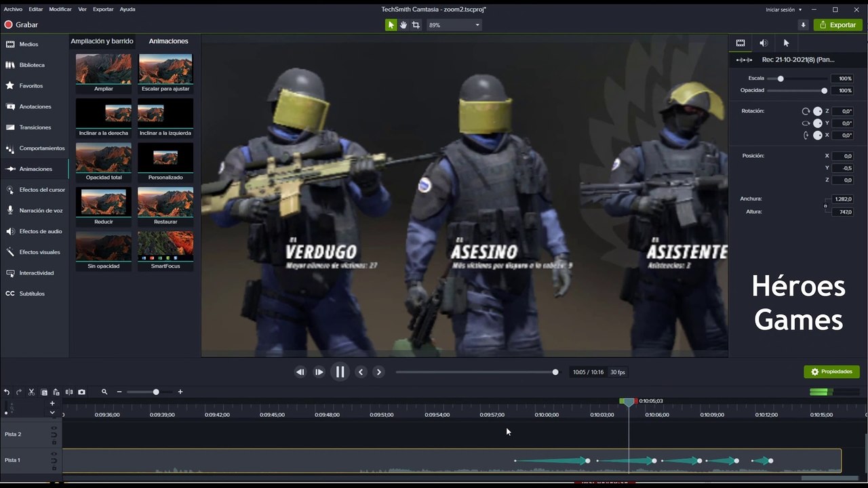Image resolution: width=868 pixels, height=488 pixels.
Task: Adjust the Escala slider
Action: click(x=781, y=79)
